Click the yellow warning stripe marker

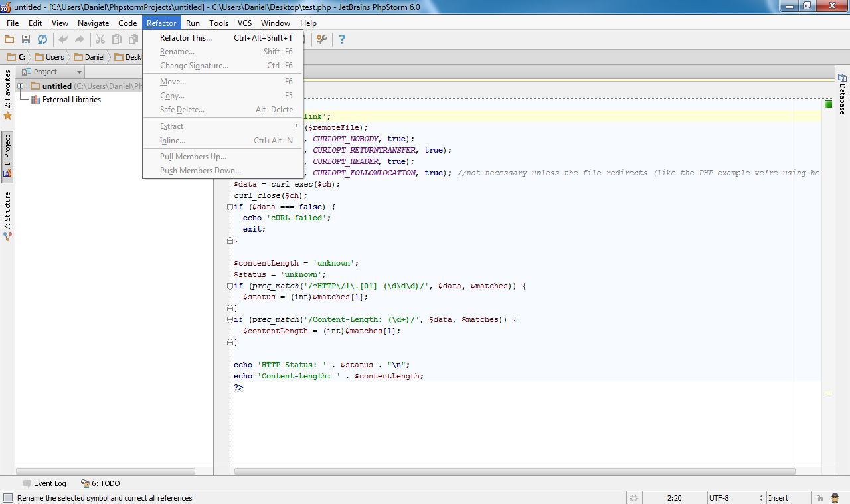tap(828, 394)
